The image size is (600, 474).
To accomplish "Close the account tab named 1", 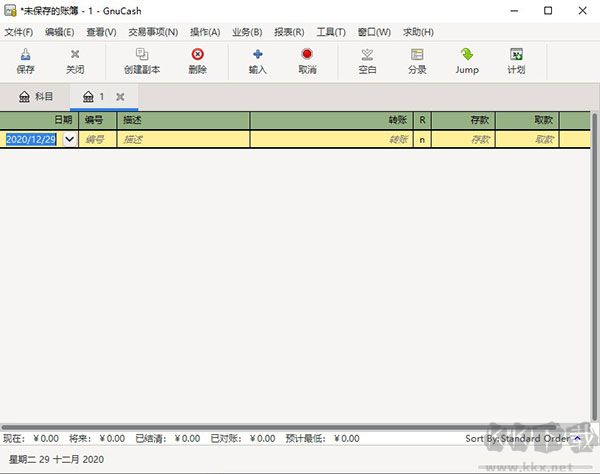I will [x=120, y=97].
